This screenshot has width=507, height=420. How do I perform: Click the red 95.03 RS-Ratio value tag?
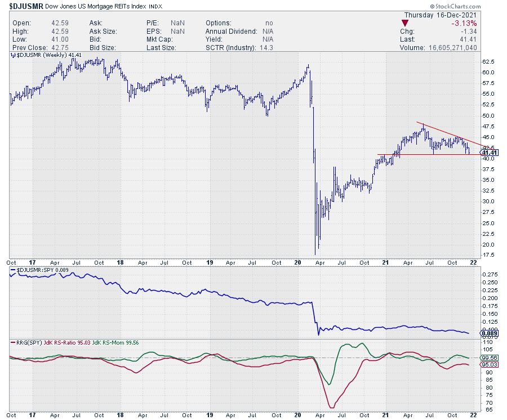488,365
